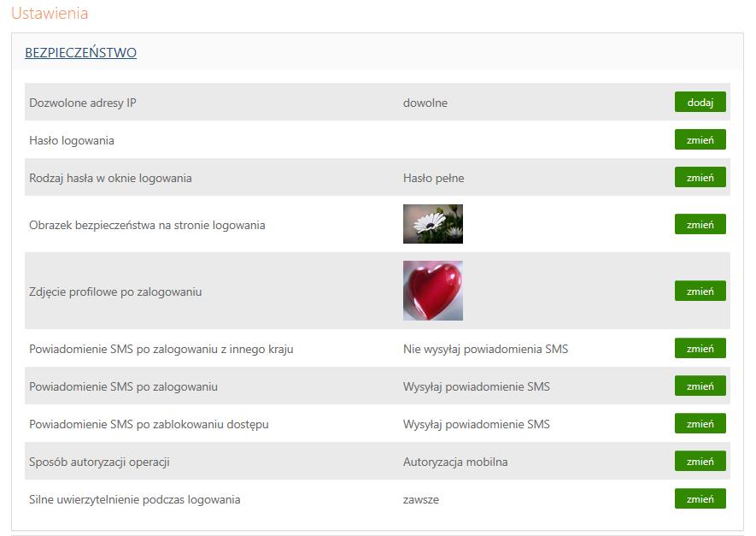This screenshot has height=536, width=756.
Task: Click zmień for SMS po zablokowaniu dostępu
Action: (700, 423)
